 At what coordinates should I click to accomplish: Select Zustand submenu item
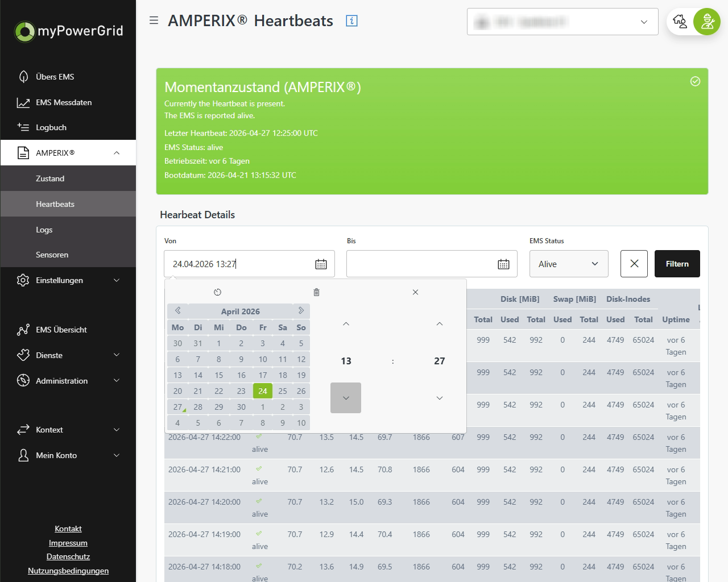(68, 178)
